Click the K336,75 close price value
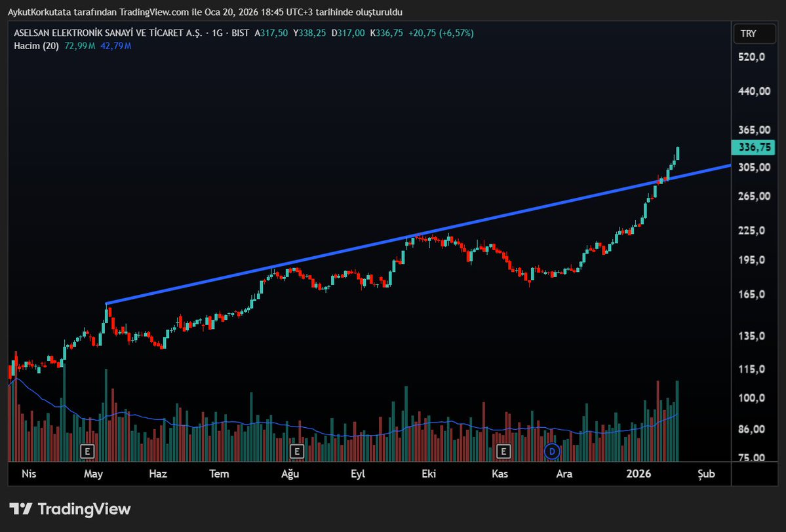Viewport: 786px width, 532px height. click(387, 33)
